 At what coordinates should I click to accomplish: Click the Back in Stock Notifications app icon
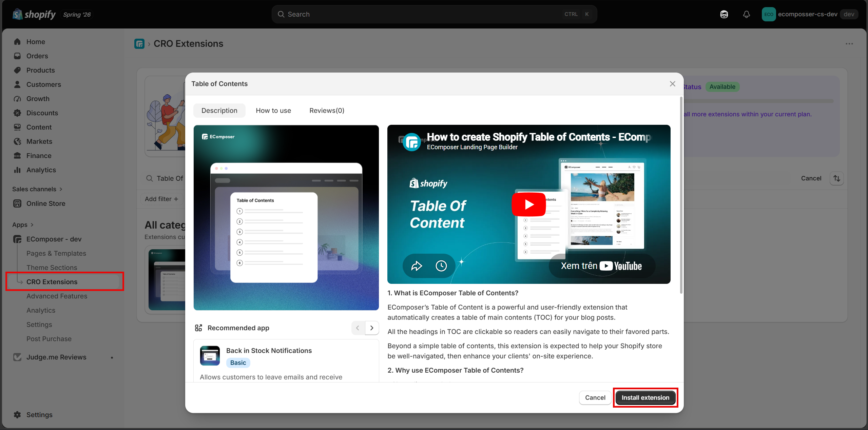(210, 356)
